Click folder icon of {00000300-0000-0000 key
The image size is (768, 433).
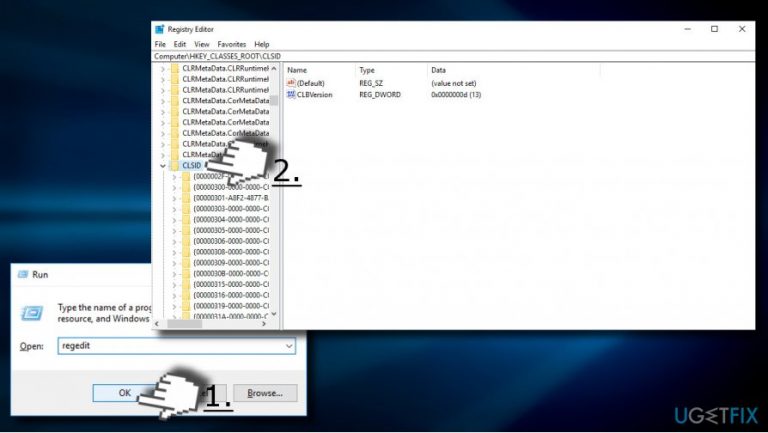[186, 187]
